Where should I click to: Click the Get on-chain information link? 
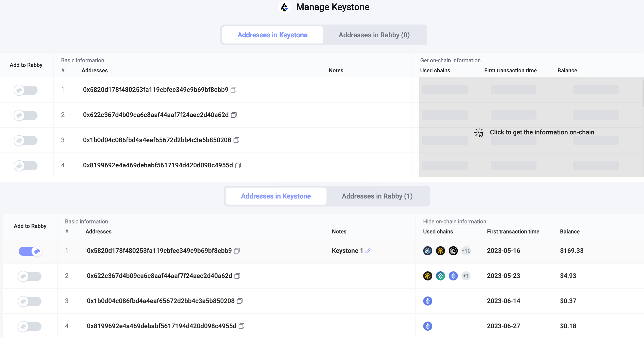(x=450, y=60)
